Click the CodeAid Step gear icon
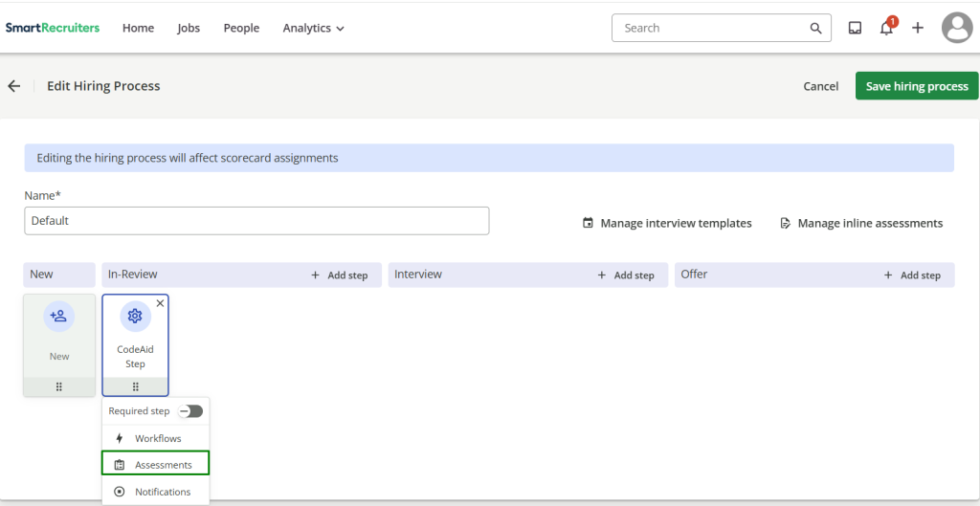The height and width of the screenshot is (506, 980). pos(135,317)
